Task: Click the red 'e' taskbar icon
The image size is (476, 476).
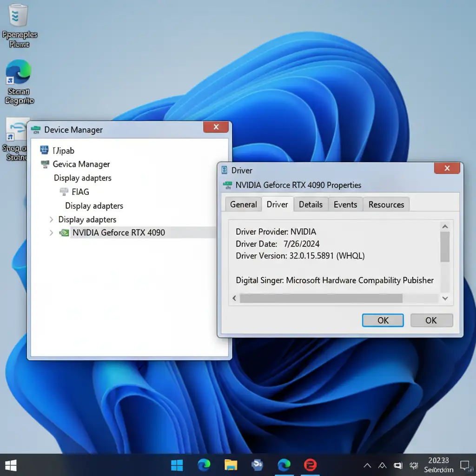Action: (310, 464)
